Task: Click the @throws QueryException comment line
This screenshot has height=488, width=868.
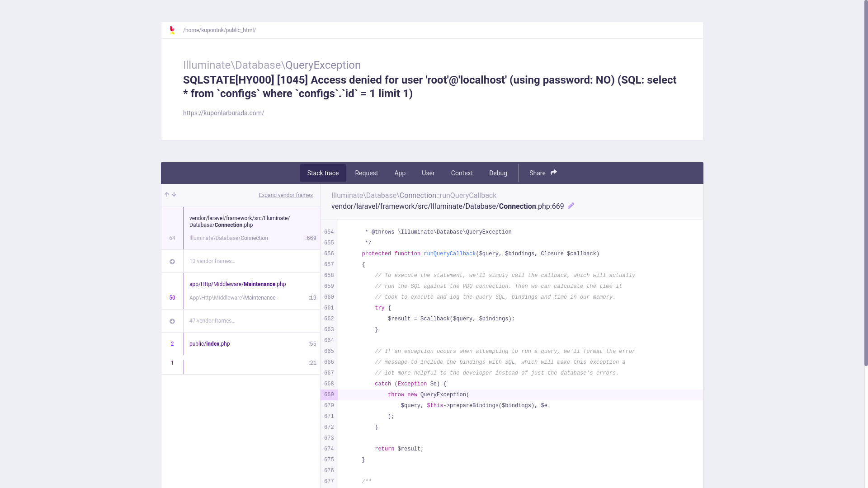Action: 438,232
